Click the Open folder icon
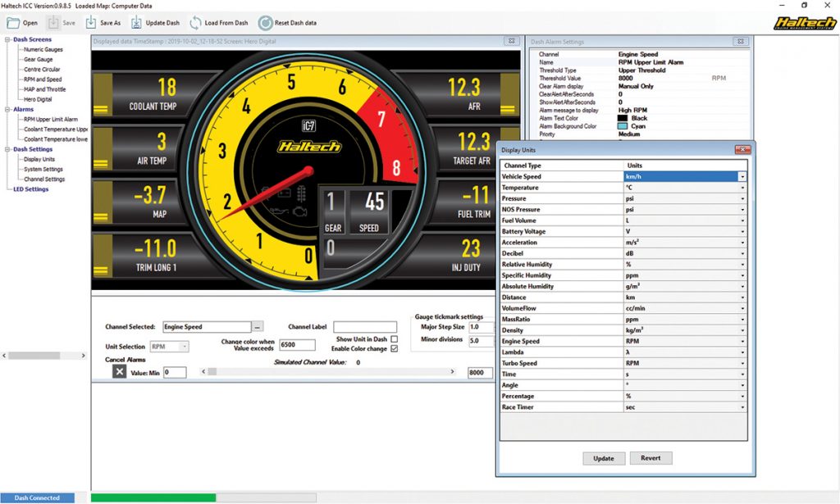The height and width of the screenshot is (504, 840). coord(13,23)
